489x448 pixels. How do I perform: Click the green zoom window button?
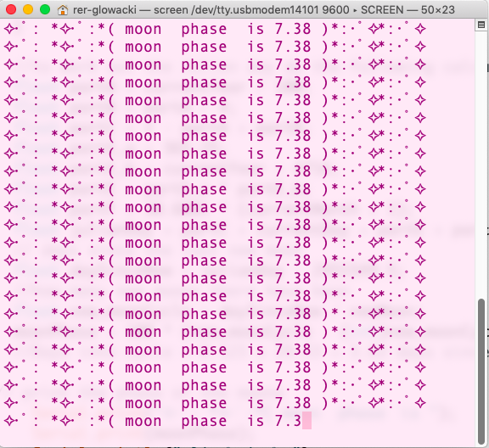[45, 9]
